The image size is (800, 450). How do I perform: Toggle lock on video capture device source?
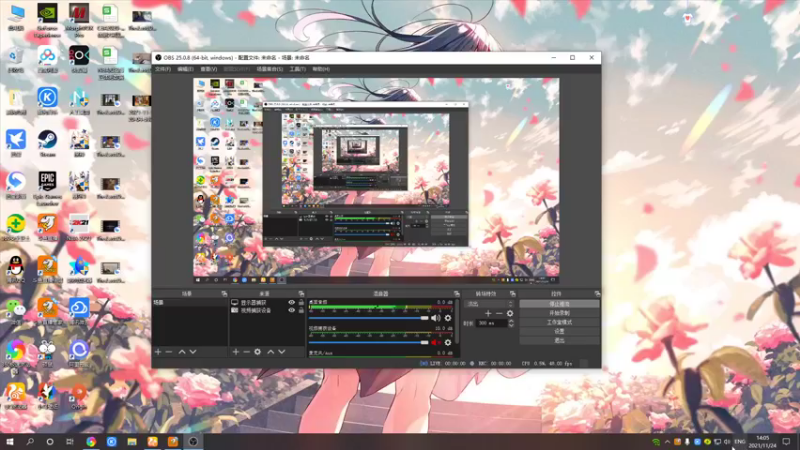301,310
